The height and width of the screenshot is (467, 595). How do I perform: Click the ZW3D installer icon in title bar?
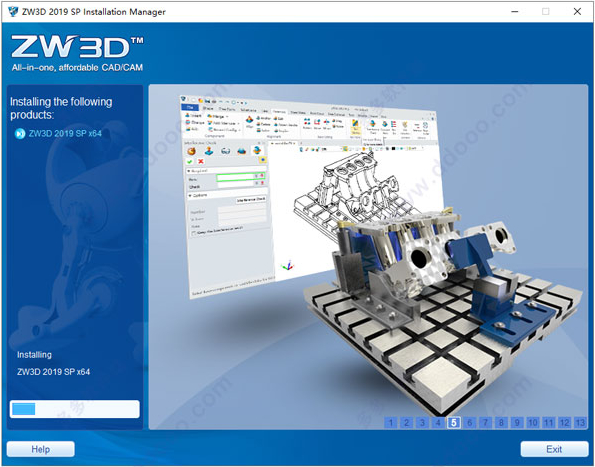tap(13, 11)
